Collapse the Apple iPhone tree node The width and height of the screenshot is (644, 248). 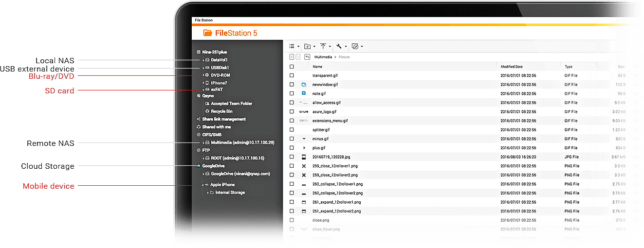click(x=202, y=185)
